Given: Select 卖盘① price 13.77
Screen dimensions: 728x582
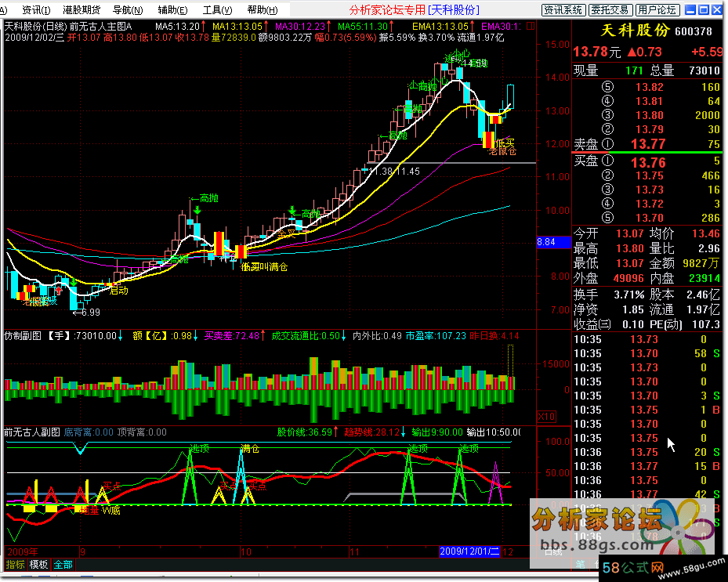Looking at the screenshot, I should pyautogui.click(x=648, y=144).
